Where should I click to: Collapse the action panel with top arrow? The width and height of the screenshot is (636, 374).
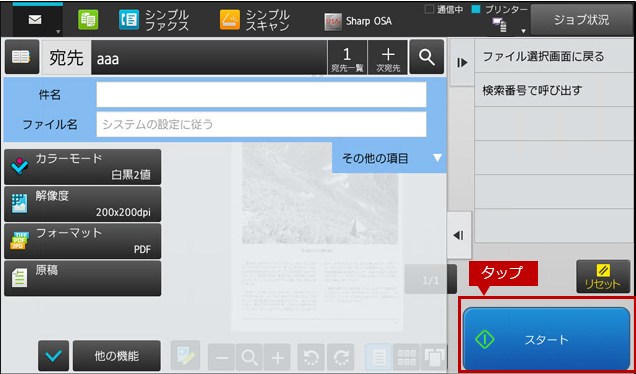point(462,62)
